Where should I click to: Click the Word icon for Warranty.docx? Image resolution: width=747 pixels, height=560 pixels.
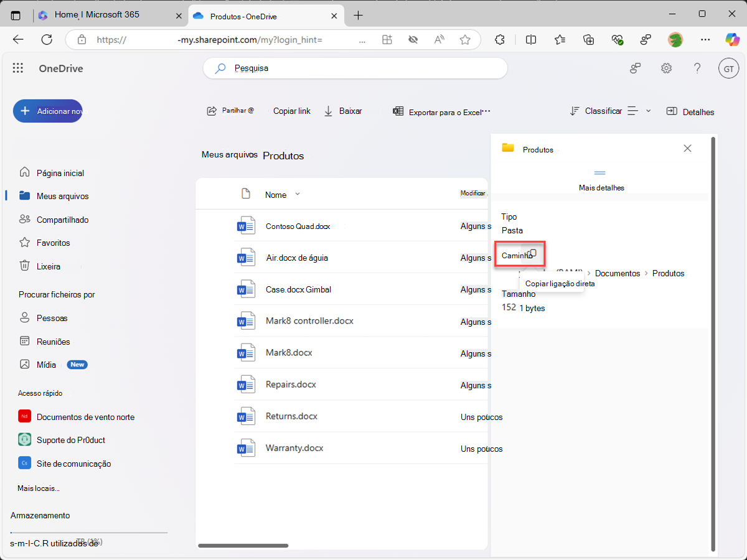pos(246,448)
